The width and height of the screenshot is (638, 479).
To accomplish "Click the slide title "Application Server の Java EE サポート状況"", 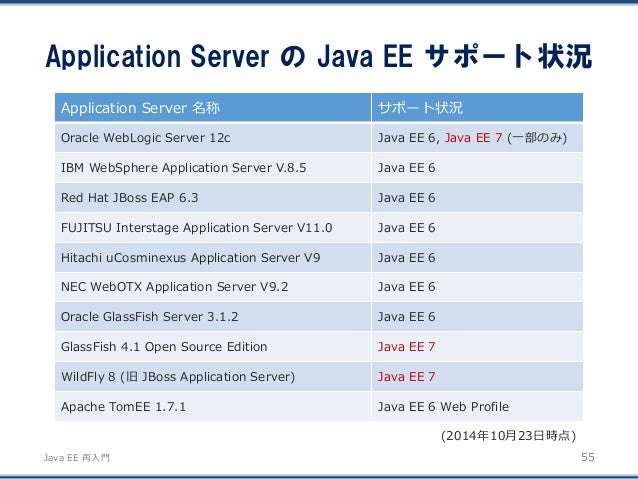I will (x=319, y=56).
